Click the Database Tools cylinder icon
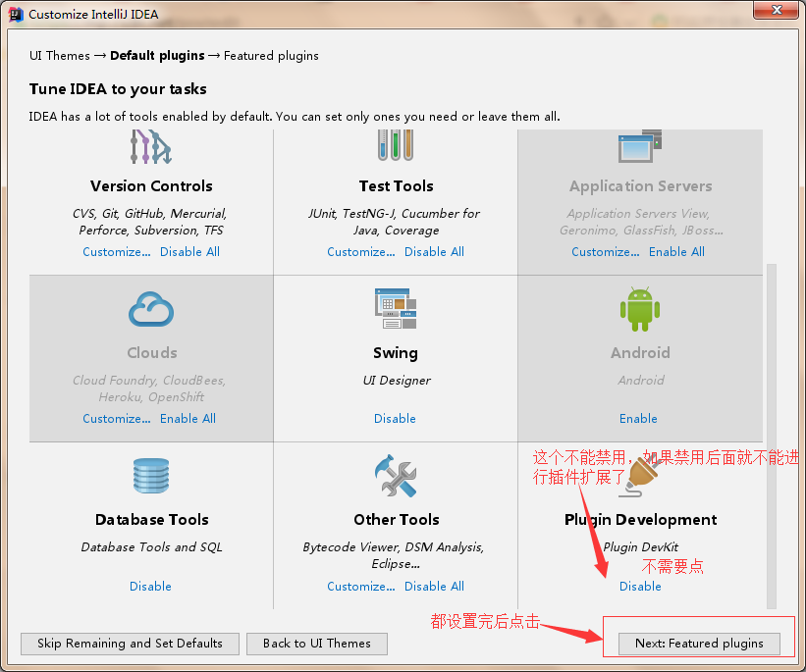 click(x=151, y=476)
